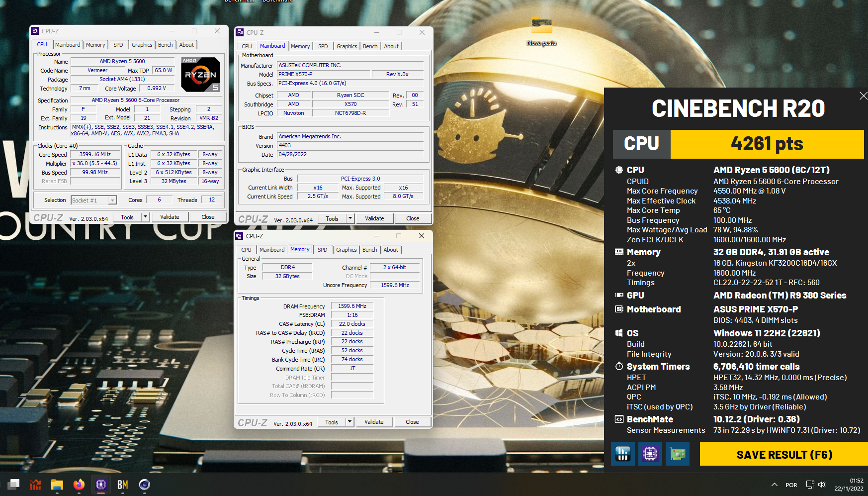
Task: Switch to CPU tab in Mainboard window
Action: (x=247, y=46)
